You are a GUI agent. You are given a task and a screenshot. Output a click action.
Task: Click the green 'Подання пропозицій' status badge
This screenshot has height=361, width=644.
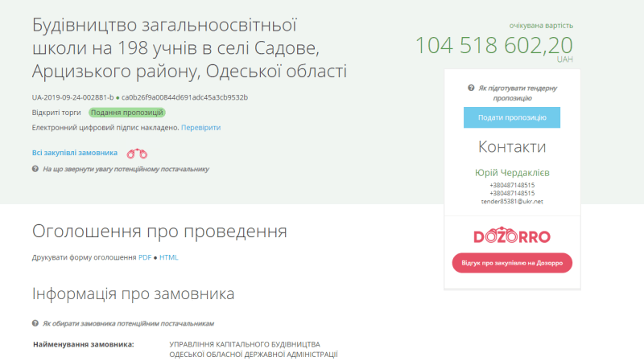[x=127, y=113]
